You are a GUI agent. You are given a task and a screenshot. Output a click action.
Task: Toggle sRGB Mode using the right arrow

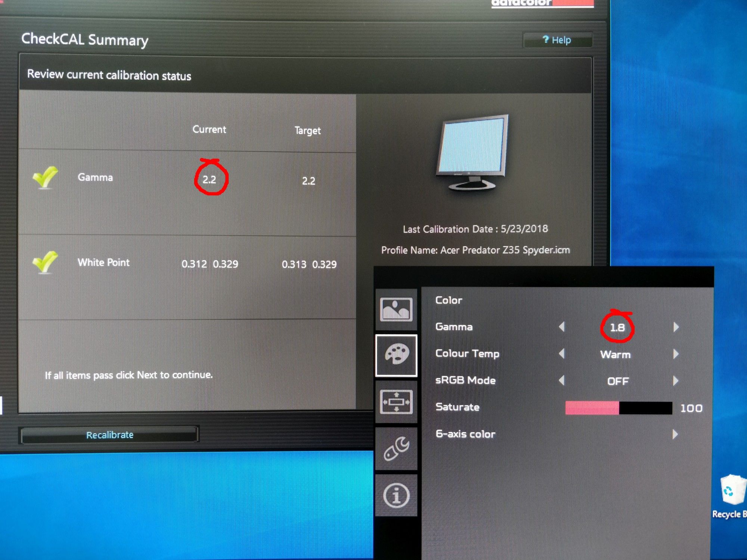click(676, 381)
